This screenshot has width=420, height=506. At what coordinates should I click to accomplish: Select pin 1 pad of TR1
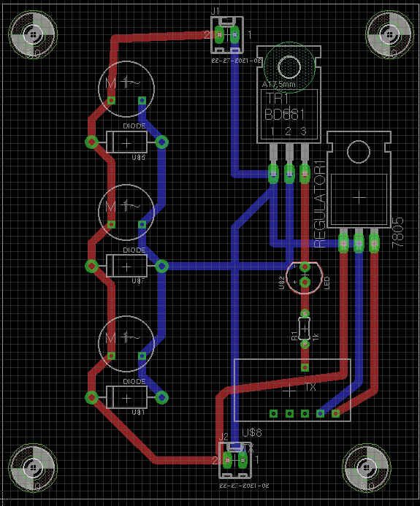click(x=273, y=173)
